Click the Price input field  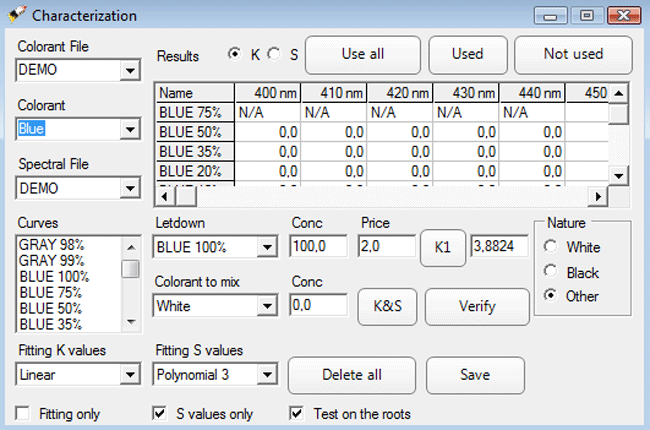(386, 246)
